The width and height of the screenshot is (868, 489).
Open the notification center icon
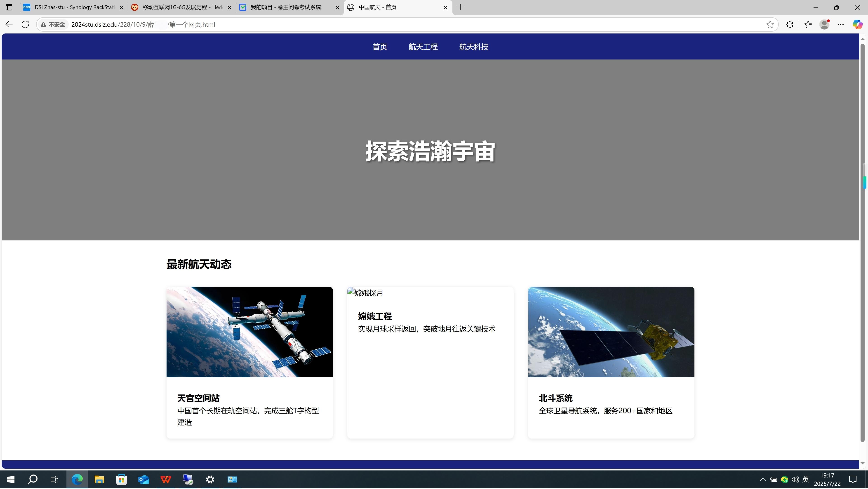[x=853, y=480]
